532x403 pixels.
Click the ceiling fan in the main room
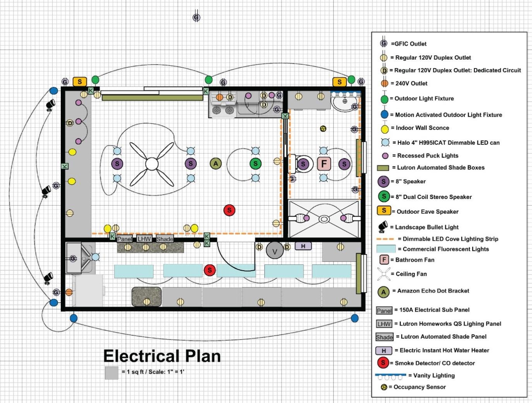152,164
